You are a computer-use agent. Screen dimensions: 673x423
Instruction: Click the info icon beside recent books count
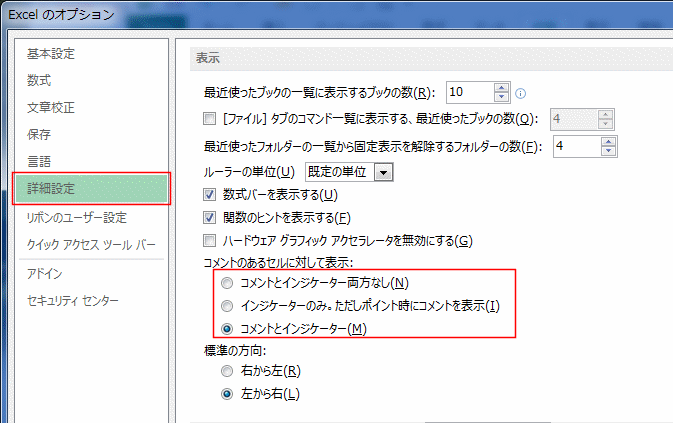pyautogui.click(x=520, y=93)
